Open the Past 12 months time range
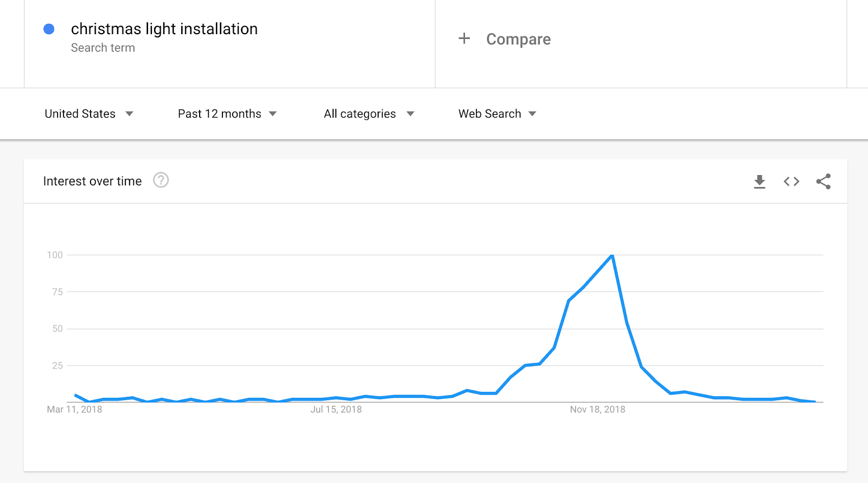 (227, 114)
